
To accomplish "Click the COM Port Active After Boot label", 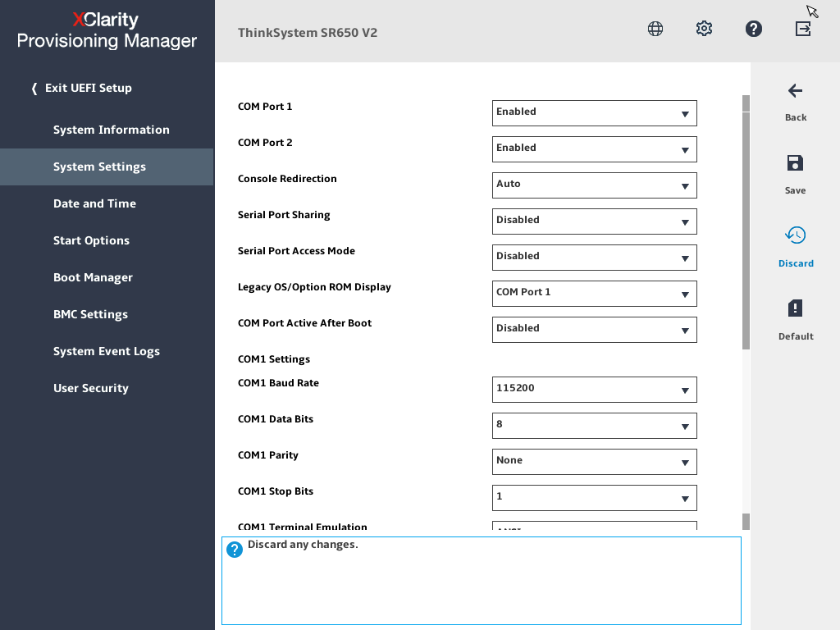I will click(x=305, y=323).
